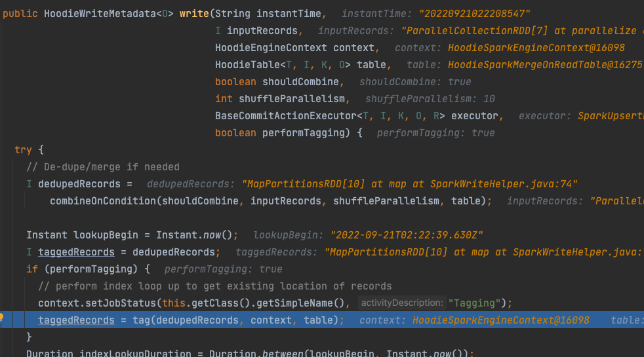Click the BaseCommitActionExecutor type name
644x357 pixels.
click(286, 116)
